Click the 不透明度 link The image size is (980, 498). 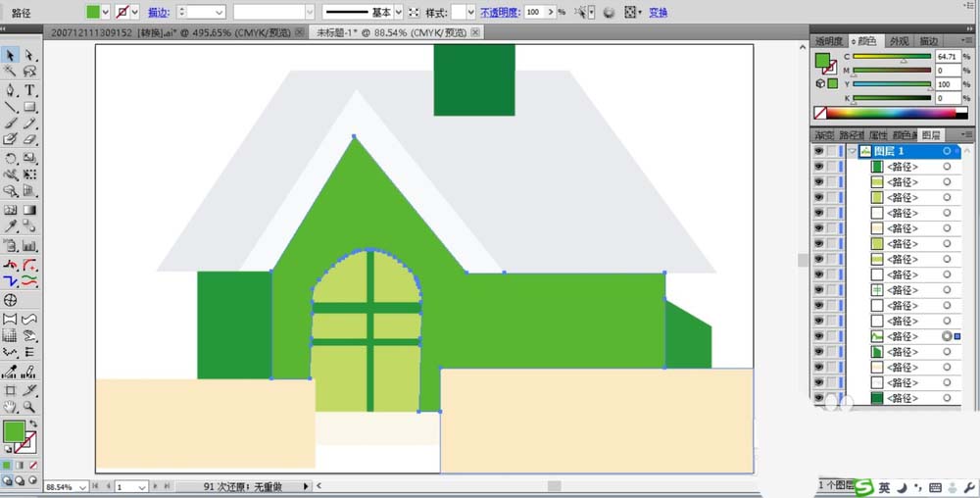click(x=500, y=12)
